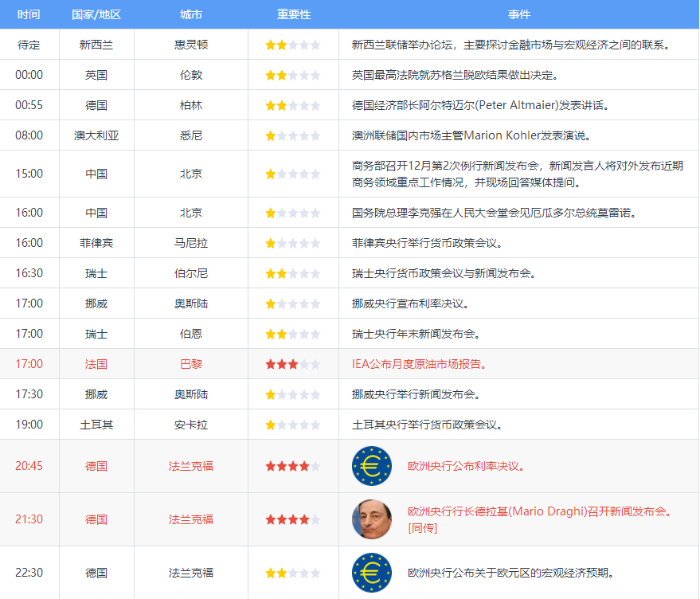Viewport: 700px width, 599px height.
Task: Select the 瑞士央行年末新闻发布会 text
Action: 416,334
